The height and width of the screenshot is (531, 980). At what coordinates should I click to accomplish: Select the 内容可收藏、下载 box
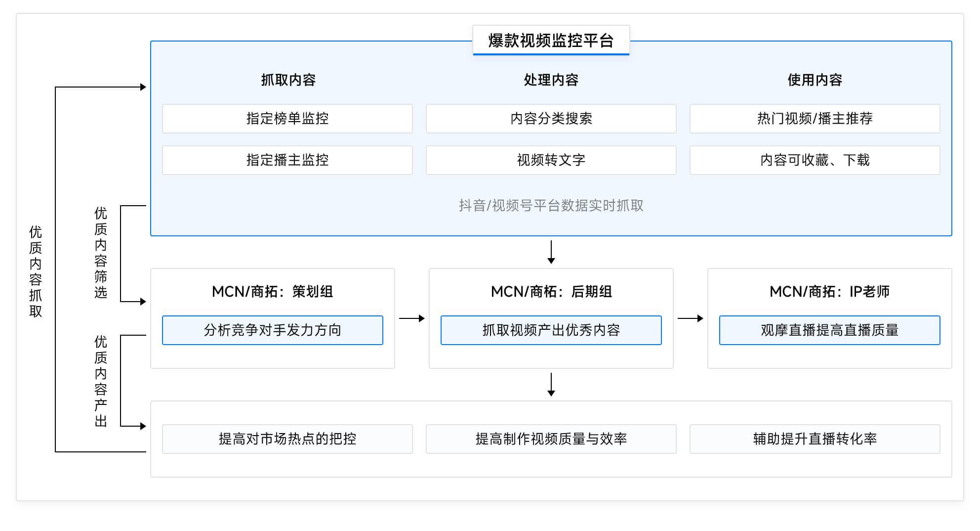(815, 160)
